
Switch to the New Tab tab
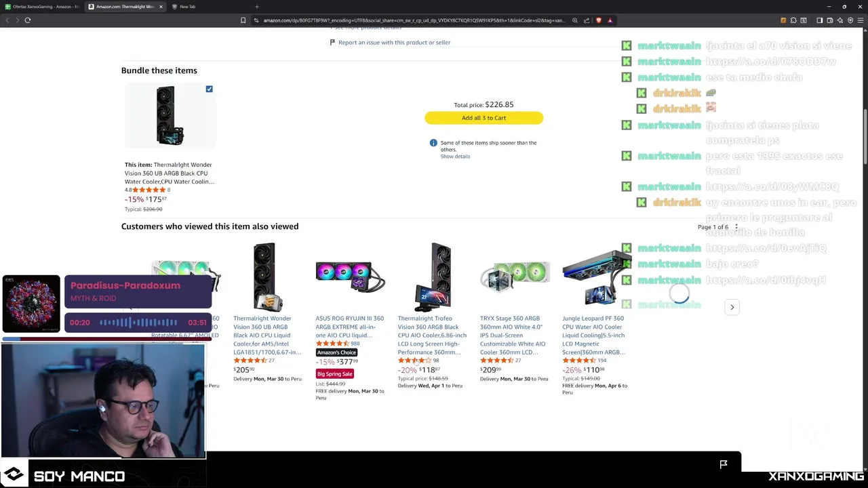[211, 7]
